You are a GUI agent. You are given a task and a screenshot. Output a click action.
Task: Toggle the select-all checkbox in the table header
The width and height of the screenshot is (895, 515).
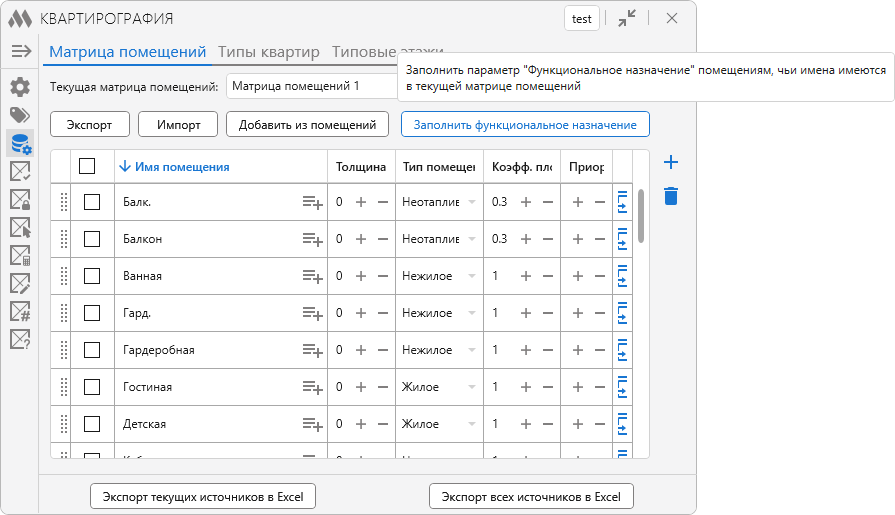[x=87, y=167]
